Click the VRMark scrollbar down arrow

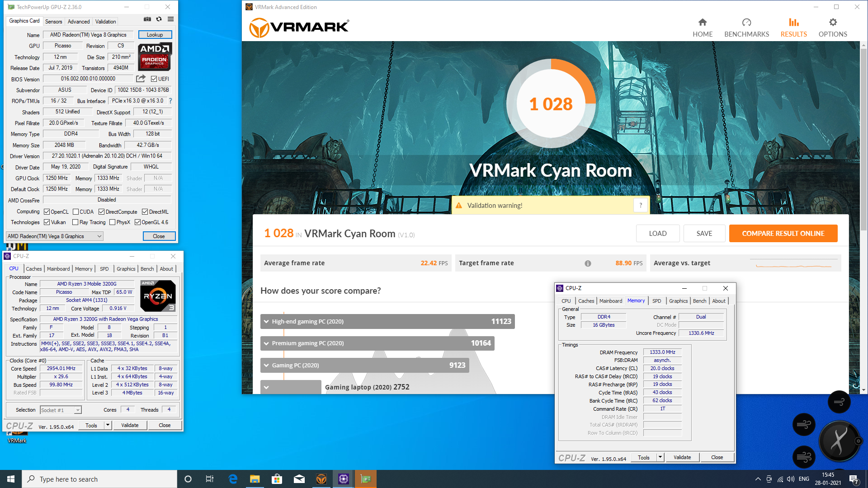pos(863,389)
